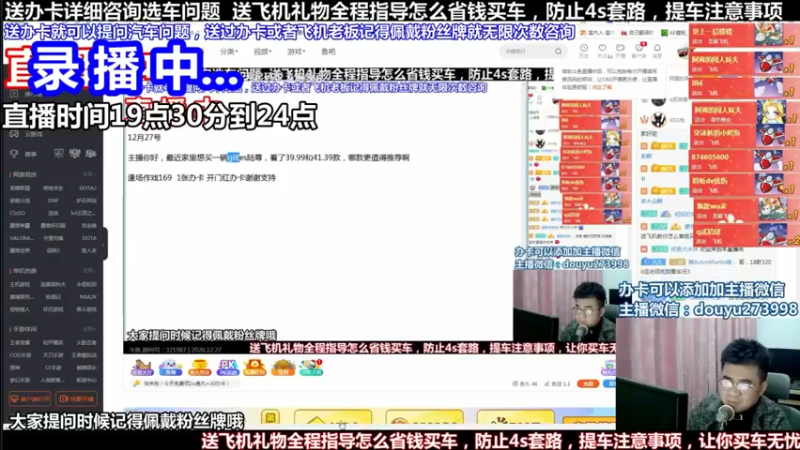The image size is (800, 450).
Task: Click the 赛事 trophy icon in sidebar
Action: pyautogui.click(x=14, y=154)
